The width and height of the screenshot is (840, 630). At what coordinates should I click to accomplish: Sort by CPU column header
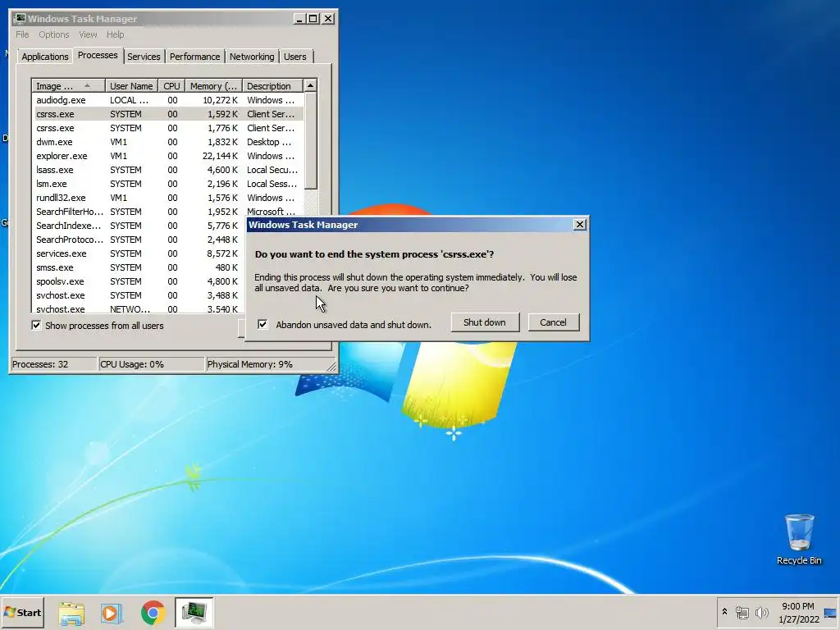(x=171, y=85)
